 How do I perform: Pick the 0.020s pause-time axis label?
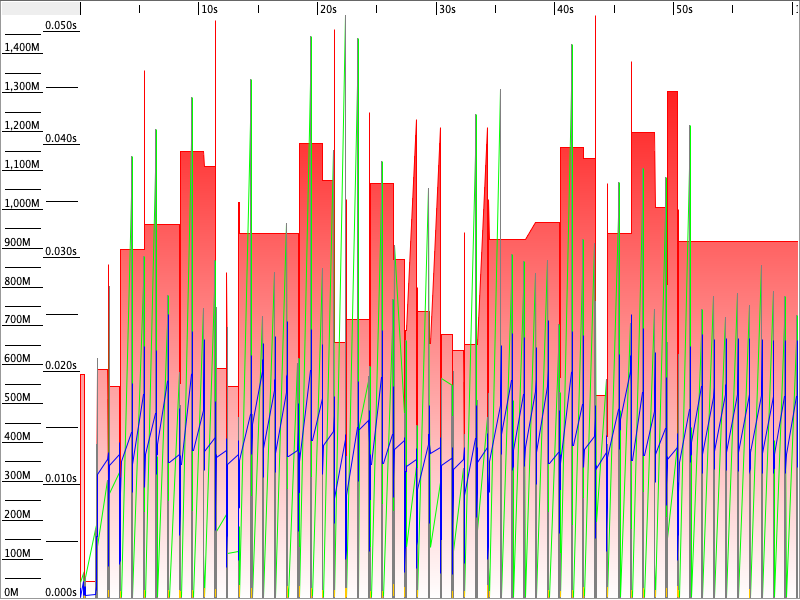pyautogui.click(x=61, y=365)
